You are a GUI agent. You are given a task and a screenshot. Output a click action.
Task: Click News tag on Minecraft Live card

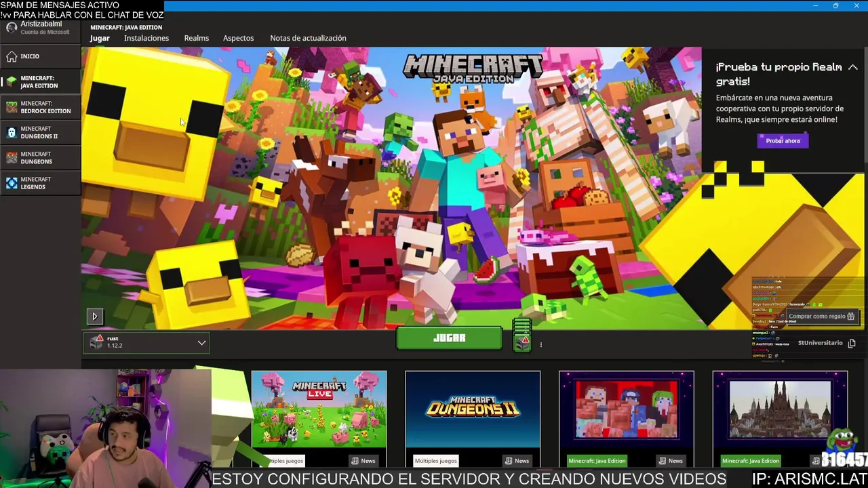(x=363, y=461)
